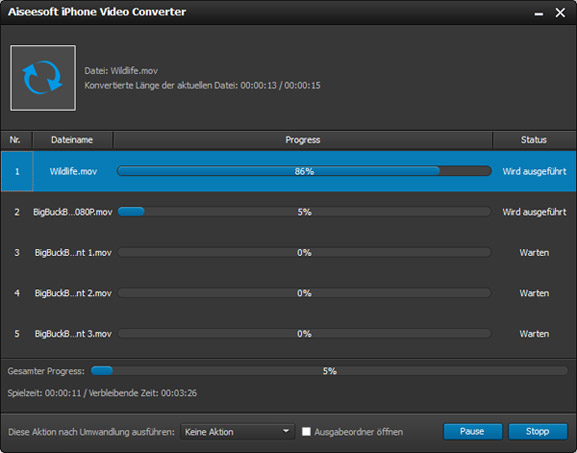Image resolution: width=577 pixels, height=453 pixels.
Task: Stop the conversion with Stopp button
Action: (x=538, y=431)
